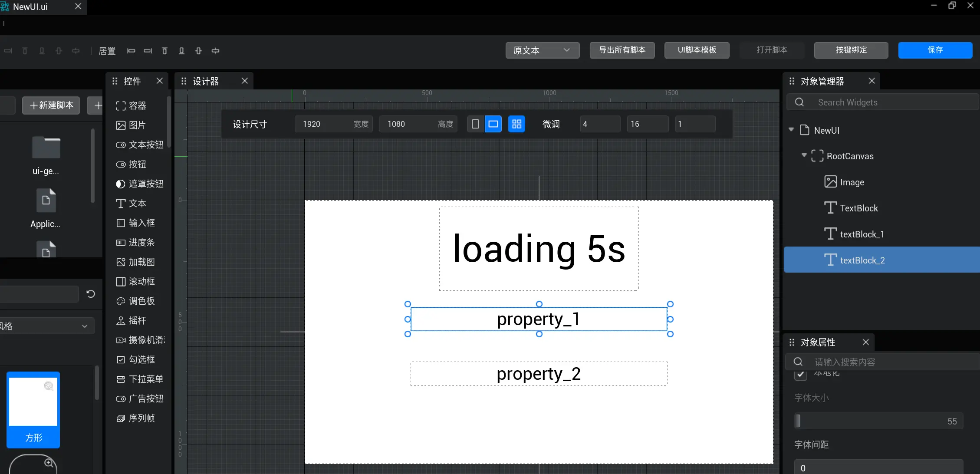Click the blue 保存 save button
Viewport: 980px width, 474px height.
click(935, 50)
